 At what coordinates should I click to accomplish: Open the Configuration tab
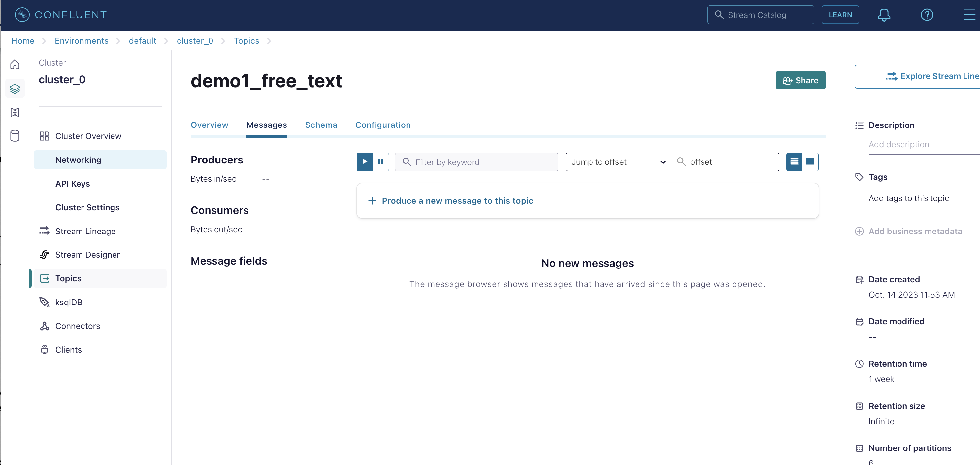[383, 125]
